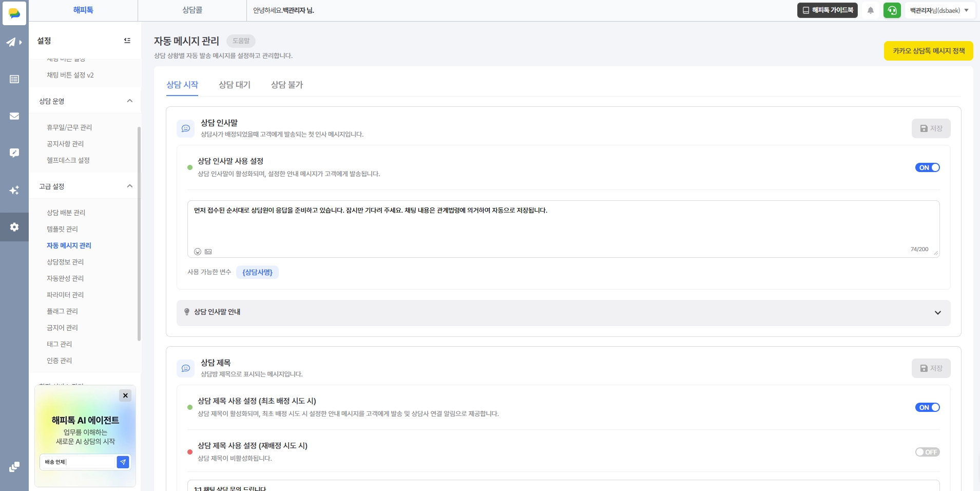Viewport: 980px width, 491px height.
Task: Open 카카오 상담톡 메시지 정책
Action: click(929, 51)
